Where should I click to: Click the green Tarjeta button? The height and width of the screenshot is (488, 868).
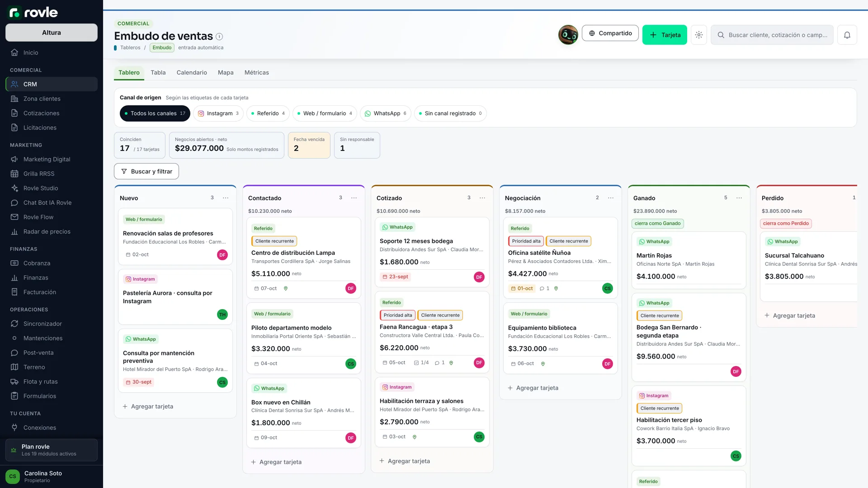click(x=665, y=35)
